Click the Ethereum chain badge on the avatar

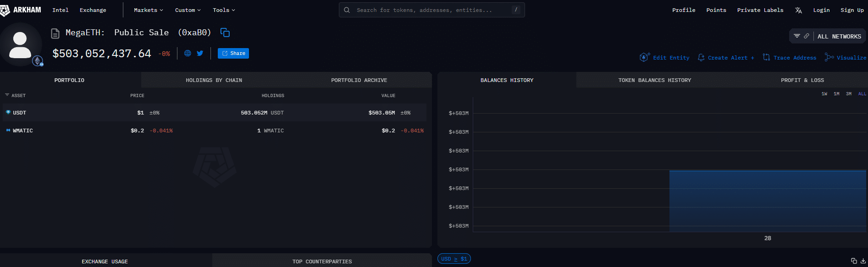[x=38, y=60]
